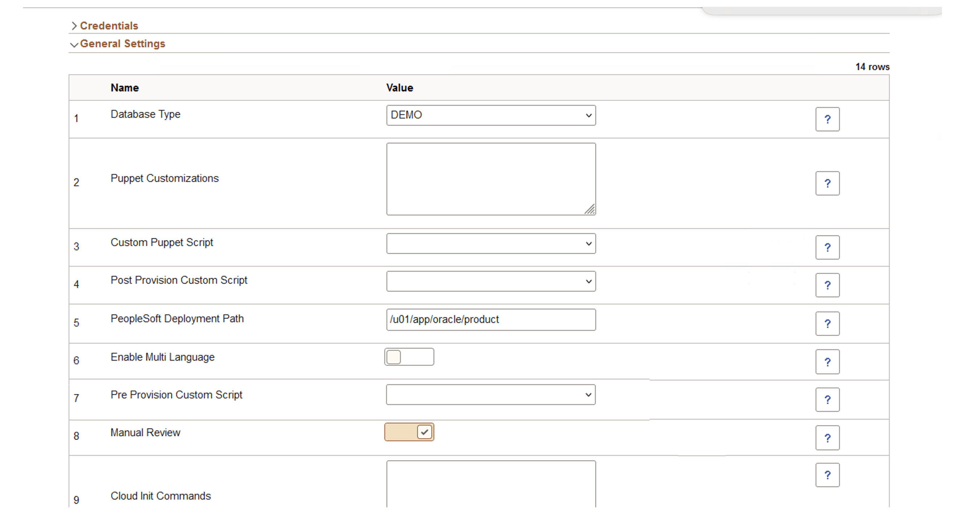Expand the Credentials section
The image size is (980, 525).
108,26
